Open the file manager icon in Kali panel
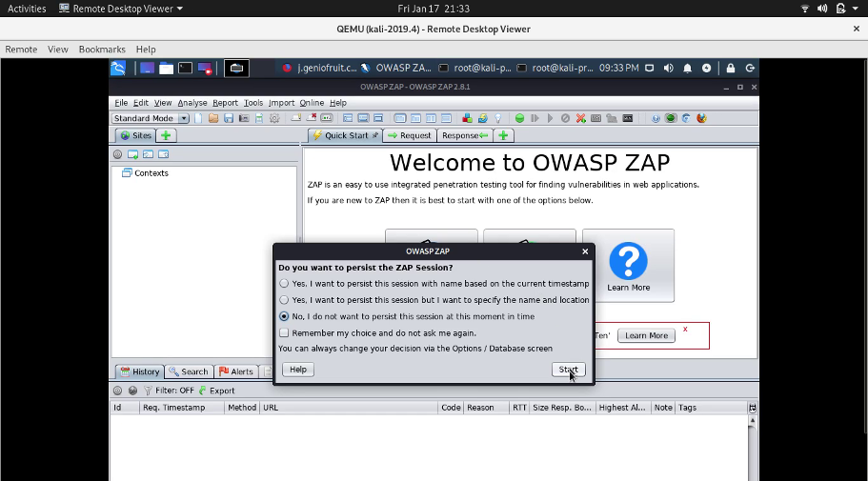The image size is (868, 481). (166, 68)
